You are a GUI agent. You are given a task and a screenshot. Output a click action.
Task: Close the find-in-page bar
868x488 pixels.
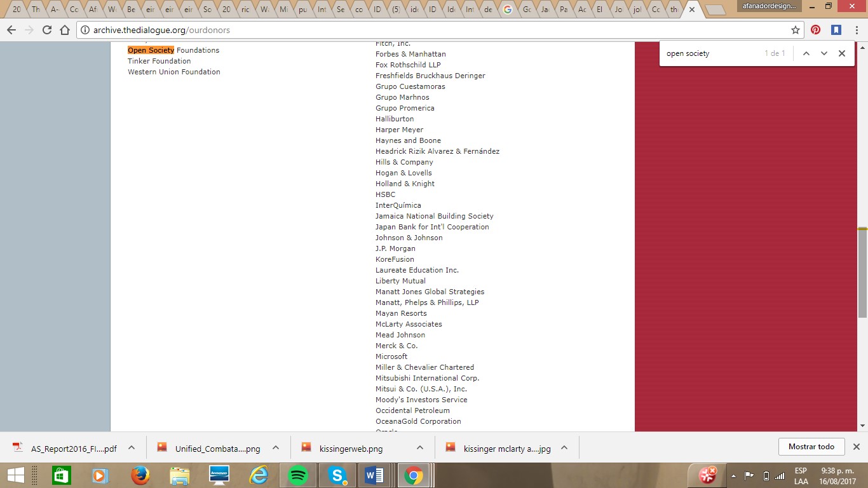(842, 53)
